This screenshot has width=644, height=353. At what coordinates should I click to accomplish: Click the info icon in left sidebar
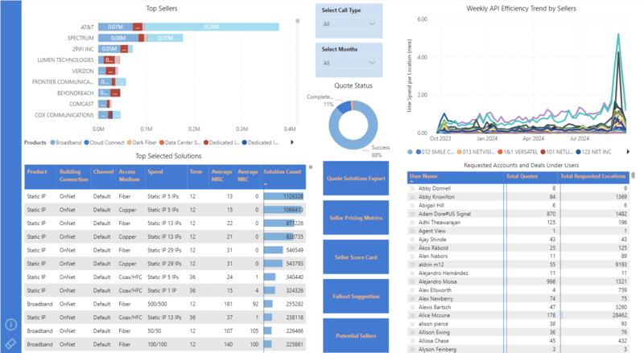[x=11, y=325]
